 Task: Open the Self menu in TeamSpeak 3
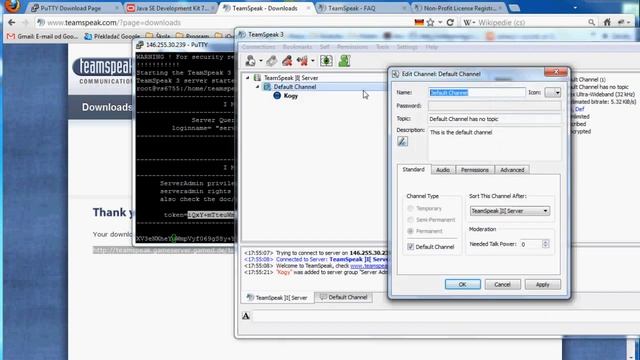[x=324, y=47]
